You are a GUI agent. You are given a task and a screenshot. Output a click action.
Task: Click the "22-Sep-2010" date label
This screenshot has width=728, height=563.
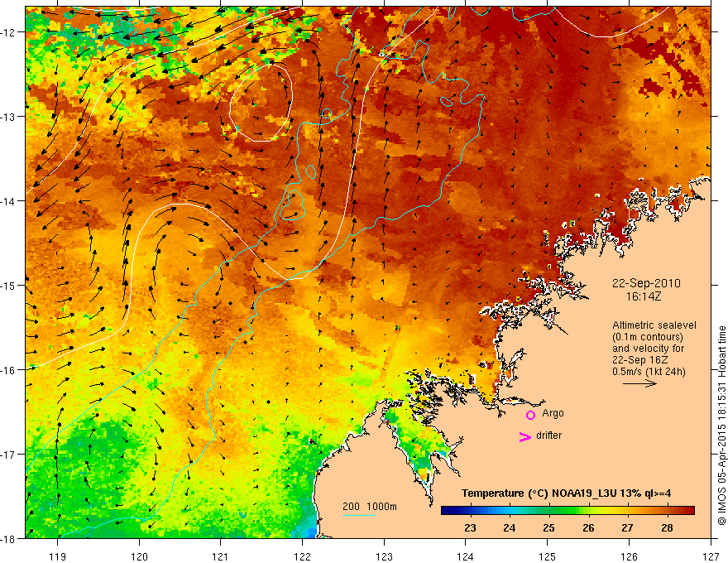point(646,283)
